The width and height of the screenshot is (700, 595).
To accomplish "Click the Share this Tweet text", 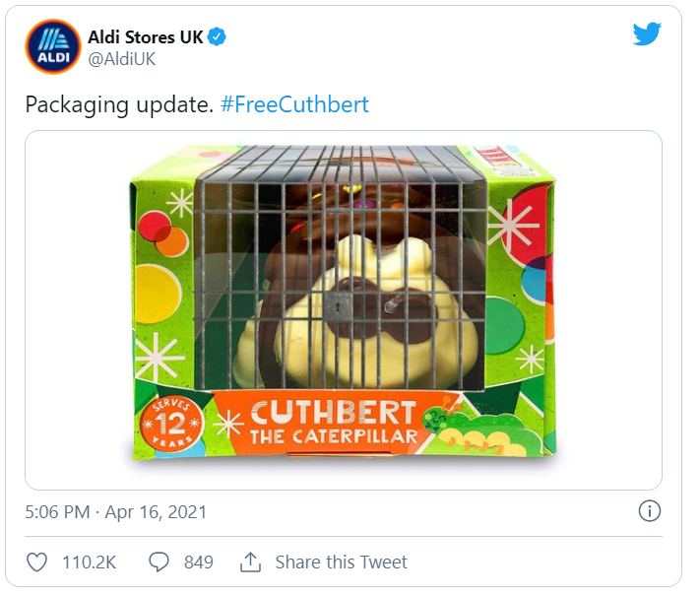I will tap(341, 562).
